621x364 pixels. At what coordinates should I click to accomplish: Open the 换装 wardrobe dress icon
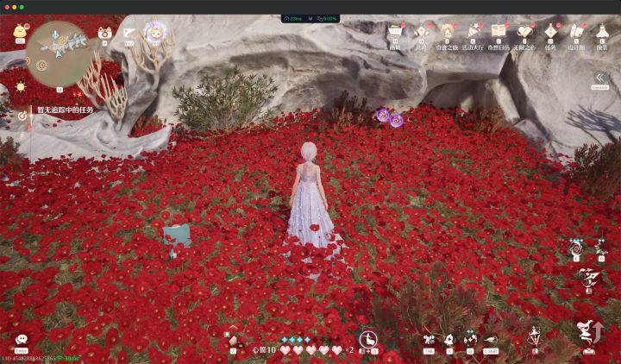coord(602,31)
